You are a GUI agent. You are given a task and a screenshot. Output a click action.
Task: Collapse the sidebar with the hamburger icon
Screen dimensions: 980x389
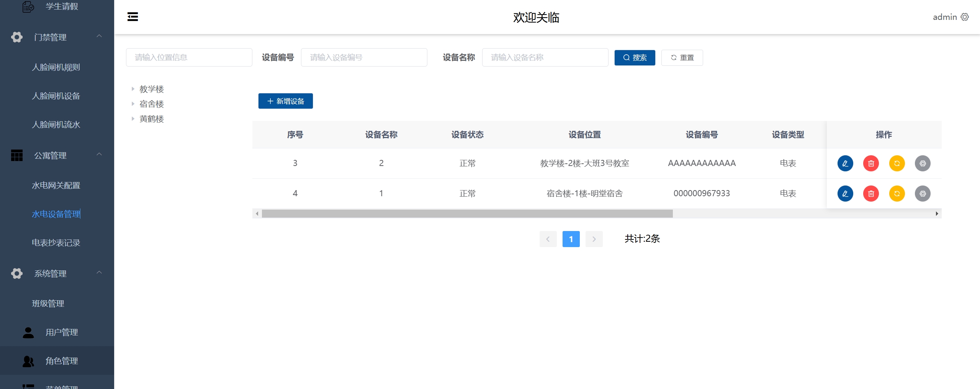(x=133, y=17)
